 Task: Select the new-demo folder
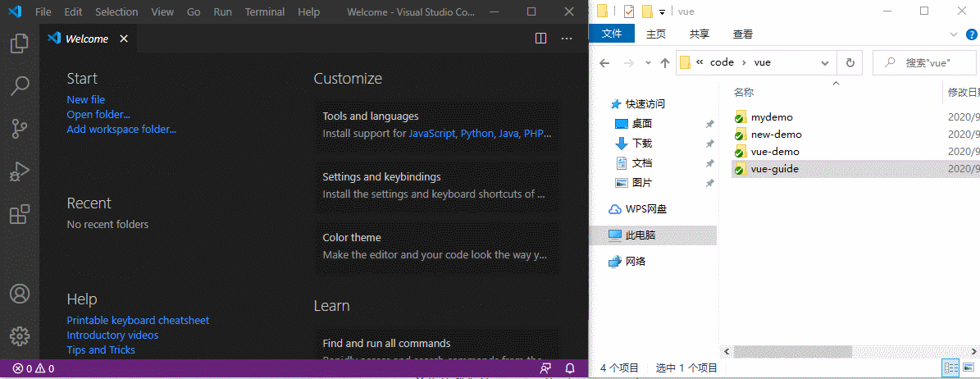[777, 135]
